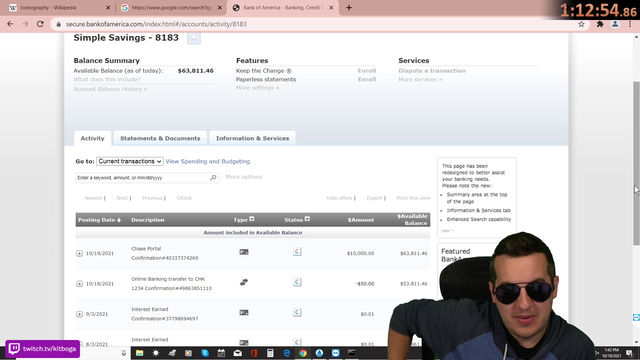
Task: Click the More options link
Action: pos(244,177)
